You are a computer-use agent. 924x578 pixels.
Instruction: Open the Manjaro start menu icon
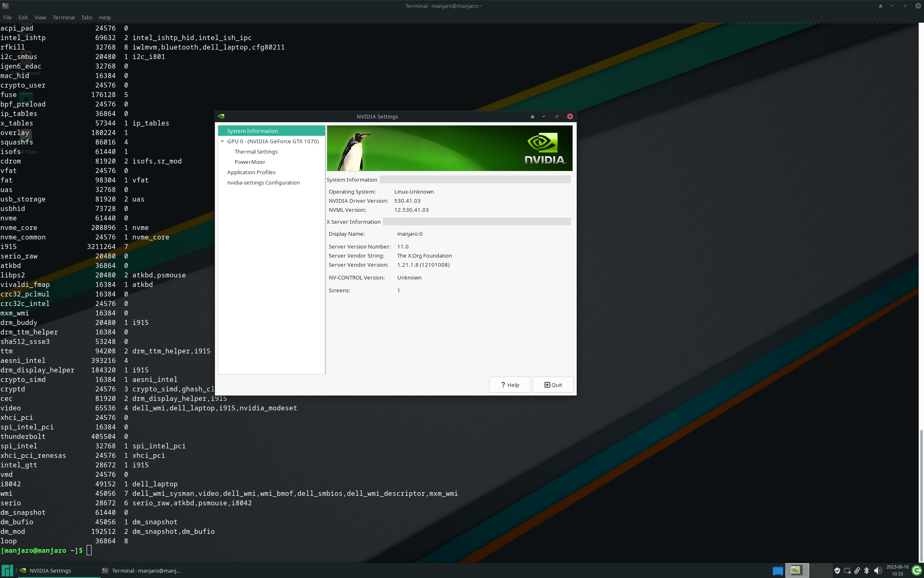coord(7,571)
